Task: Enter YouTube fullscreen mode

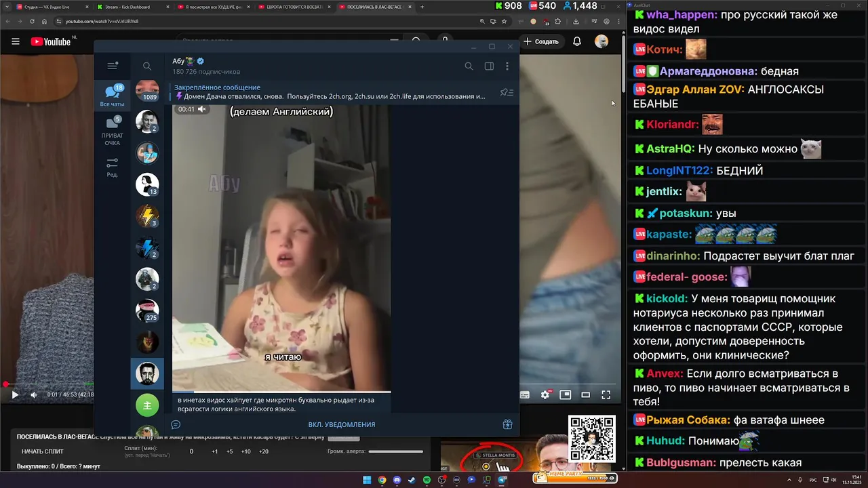Action: (x=606, y=394)
